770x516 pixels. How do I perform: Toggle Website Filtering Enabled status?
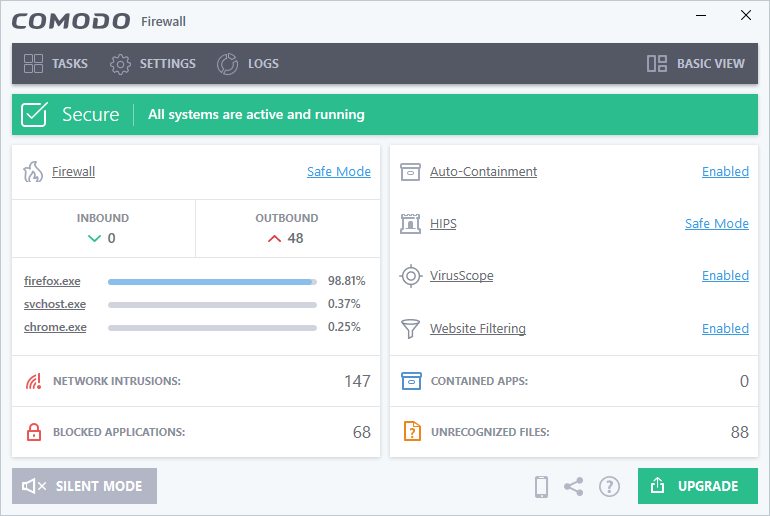pos(725,328)
